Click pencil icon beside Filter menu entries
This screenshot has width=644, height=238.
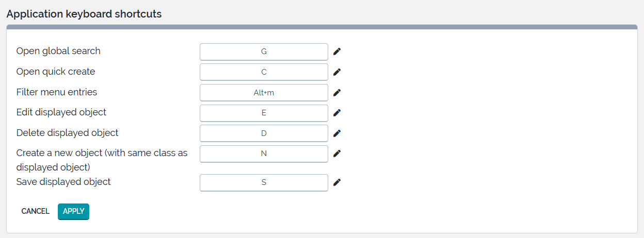(x=337, y=93)
